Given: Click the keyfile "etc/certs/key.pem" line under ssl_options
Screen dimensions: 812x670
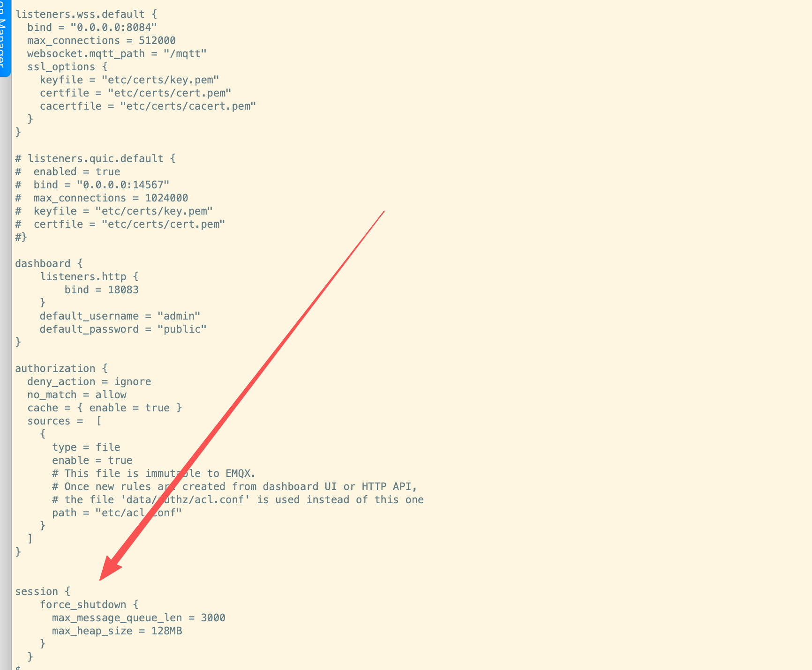Looking at the screenshot, I should point(129,80).
